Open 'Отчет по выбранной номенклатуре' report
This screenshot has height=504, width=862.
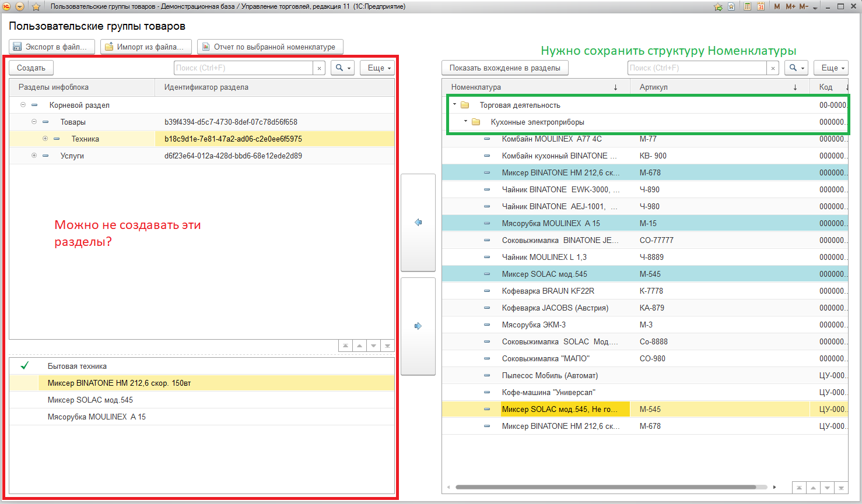(x=270, y=47)
